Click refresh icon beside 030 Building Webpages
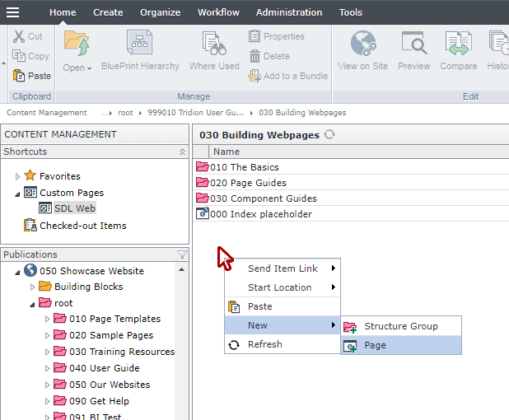The height and width of the screenshot is (420, 509). [329, 135]
